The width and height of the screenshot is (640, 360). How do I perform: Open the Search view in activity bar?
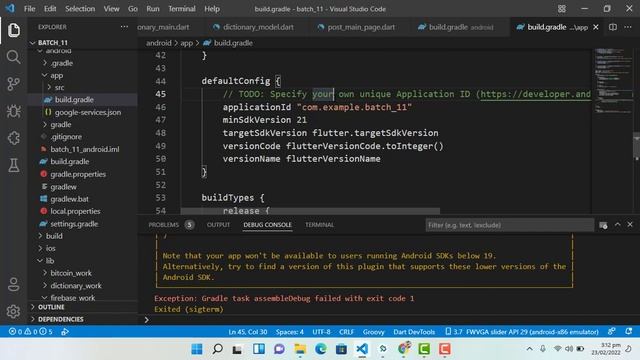[13, 57]
